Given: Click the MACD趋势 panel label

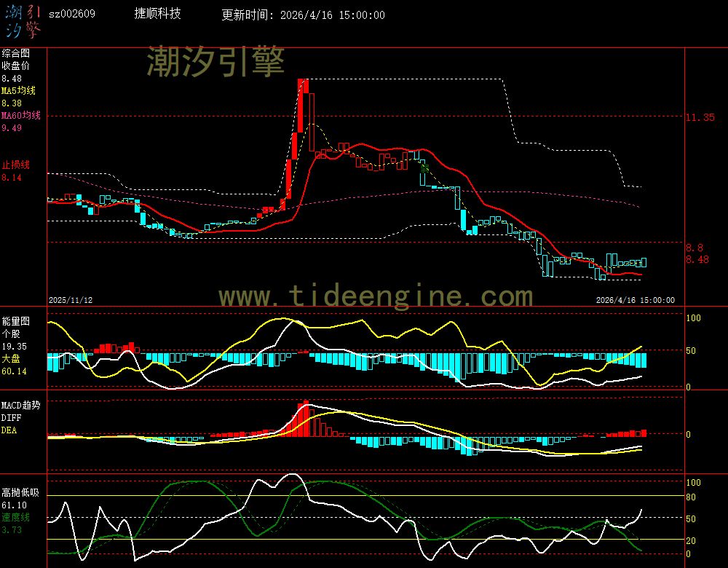Looking at the screenshot, I should pyautogui.click(x=20, y=405).
